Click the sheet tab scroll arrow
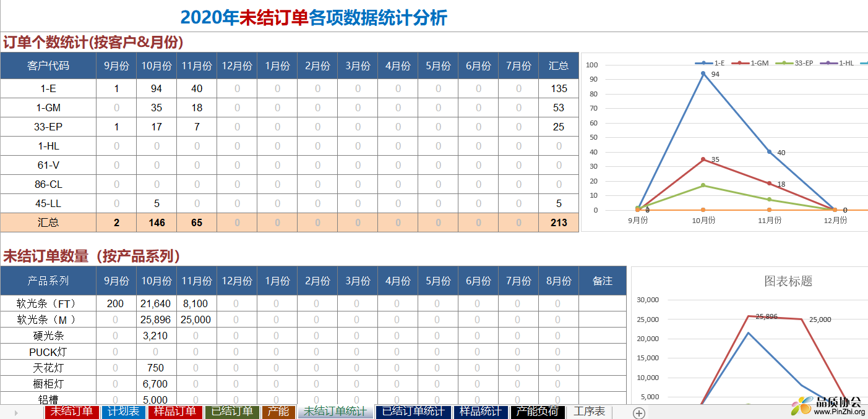 tap(16, 413)
